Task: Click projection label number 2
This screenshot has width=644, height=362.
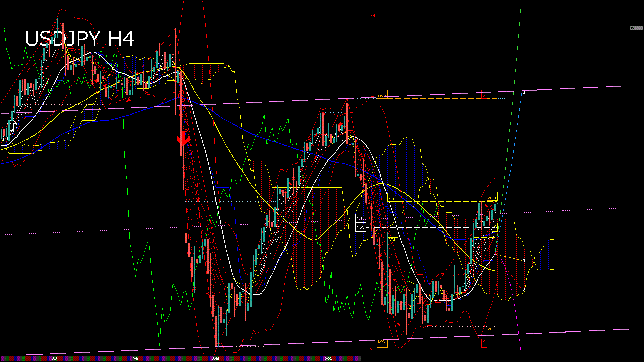Action: tap(524, 289)
